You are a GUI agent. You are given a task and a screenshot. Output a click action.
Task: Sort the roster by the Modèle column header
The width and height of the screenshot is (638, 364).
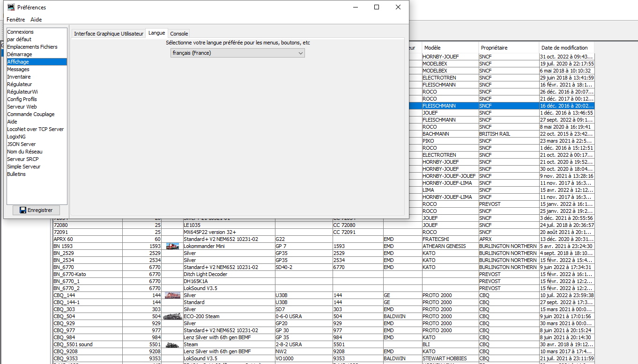point(450,48)
